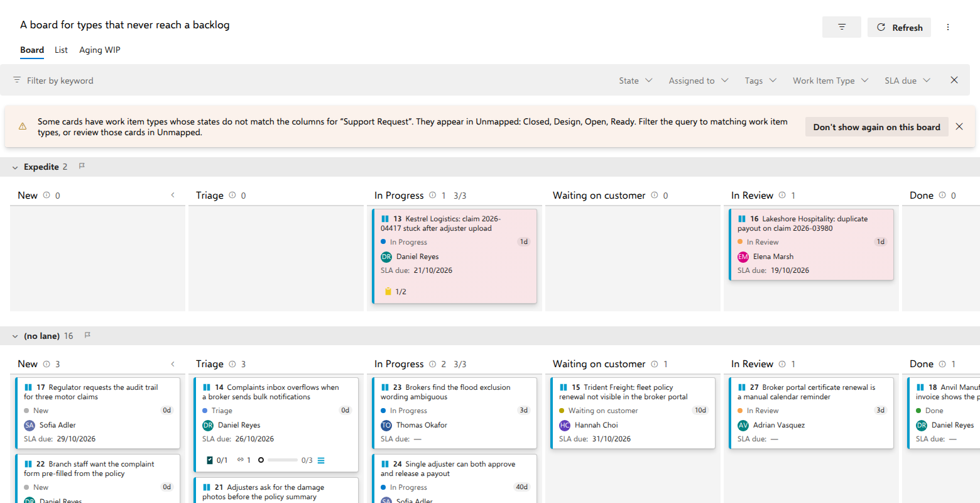Switch to the Board tab
Image resolution: width=980 pixels, height=503 pixels.
click(x=32, y=50)
